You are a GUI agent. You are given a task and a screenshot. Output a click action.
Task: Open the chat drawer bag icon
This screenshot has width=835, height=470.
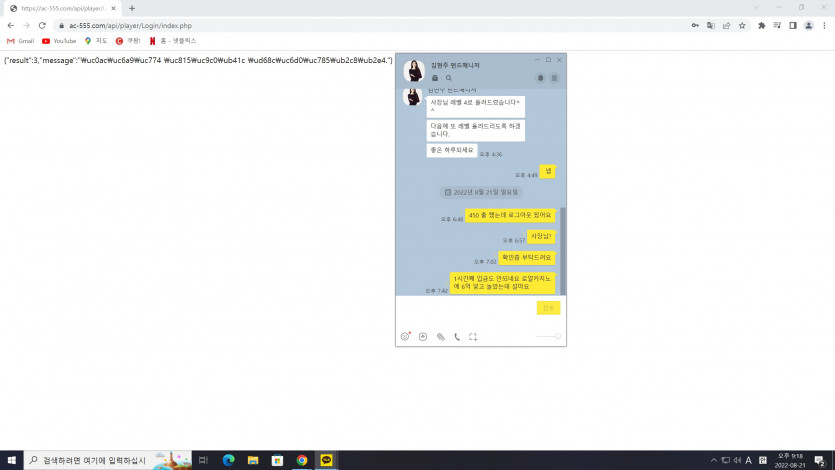[x=435, y=78]
